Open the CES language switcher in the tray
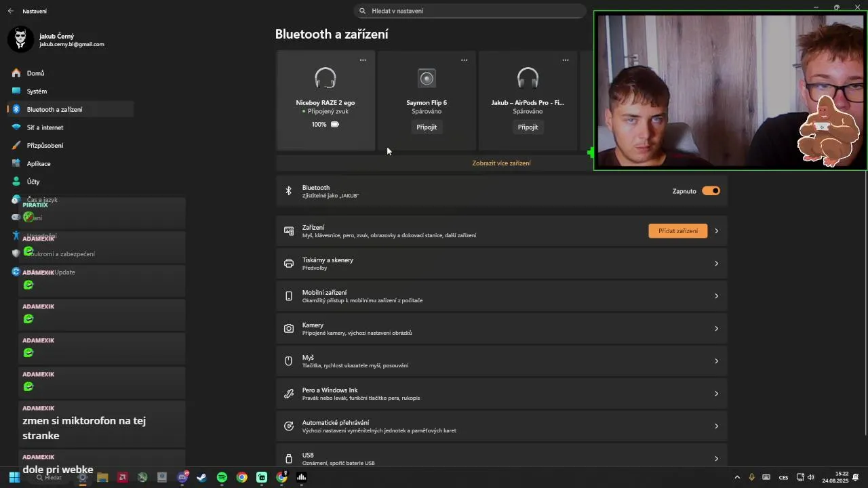The height and width of the screenshot is (488, 868). 783,478
